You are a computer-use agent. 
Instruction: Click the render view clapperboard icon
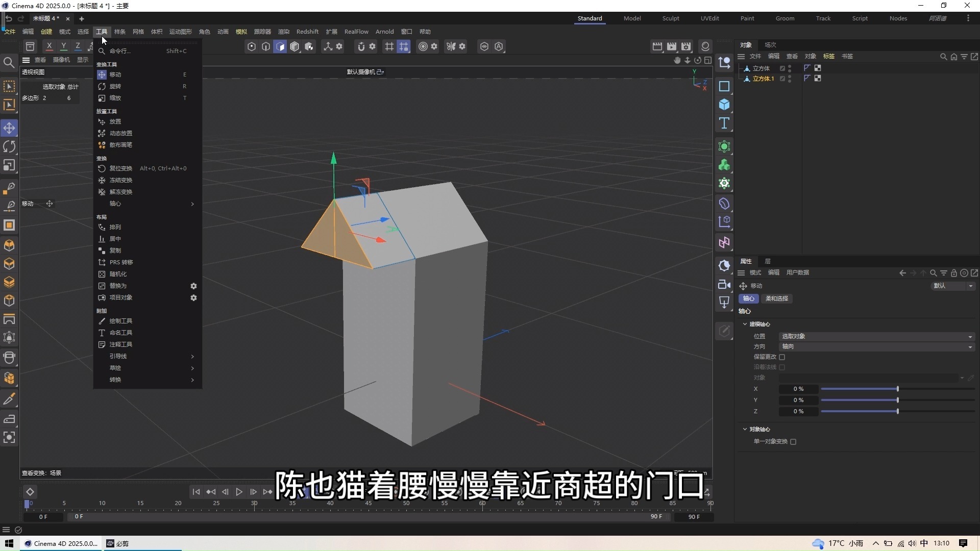(657, 46)
